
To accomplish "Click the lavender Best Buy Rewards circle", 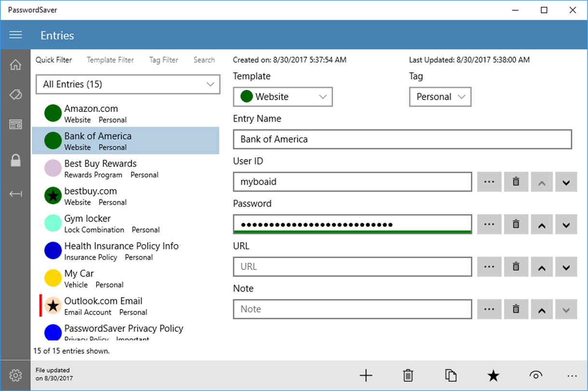I will [x=53, y=168].
